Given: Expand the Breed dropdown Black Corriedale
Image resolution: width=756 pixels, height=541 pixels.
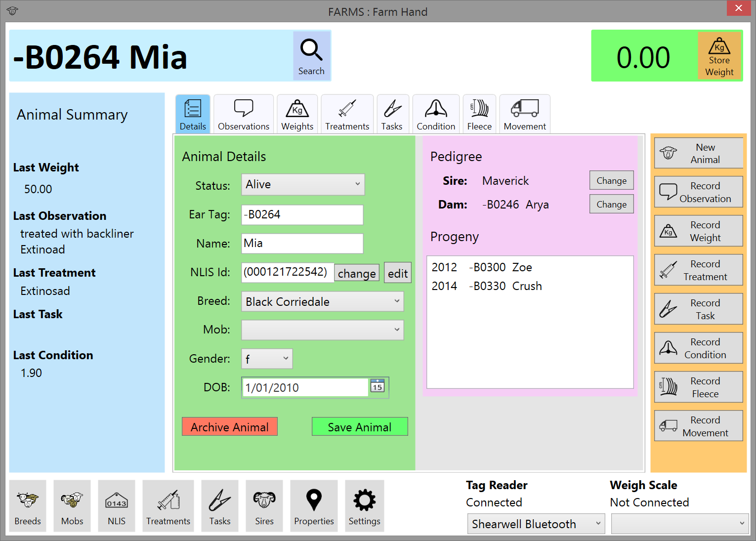Looking at the screenshot, I should point(322,301).
